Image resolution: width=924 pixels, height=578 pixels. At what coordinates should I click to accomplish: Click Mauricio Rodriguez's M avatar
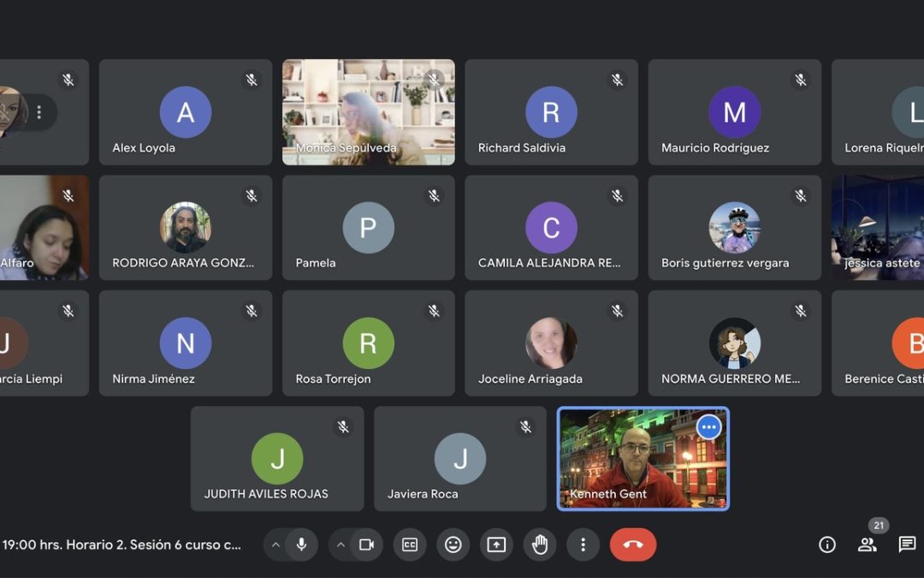click(x=734, y=112)
